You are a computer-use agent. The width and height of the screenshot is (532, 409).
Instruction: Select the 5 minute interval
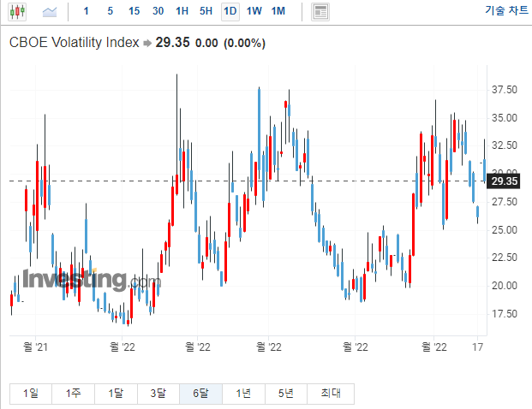coord(111,11)
